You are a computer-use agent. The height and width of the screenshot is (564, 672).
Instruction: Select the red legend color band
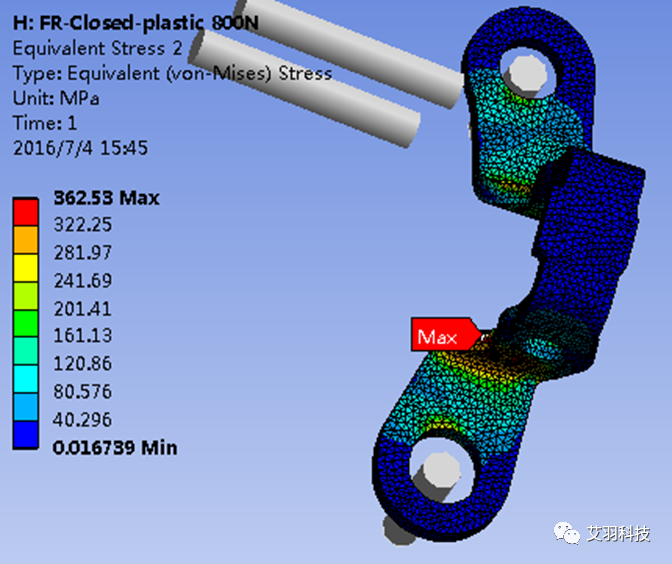coord(26,211)
